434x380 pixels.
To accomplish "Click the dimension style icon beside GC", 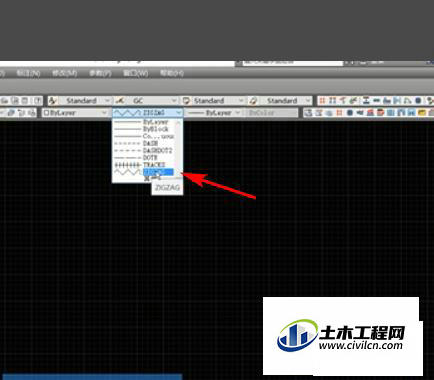I will tap(120, 101).
